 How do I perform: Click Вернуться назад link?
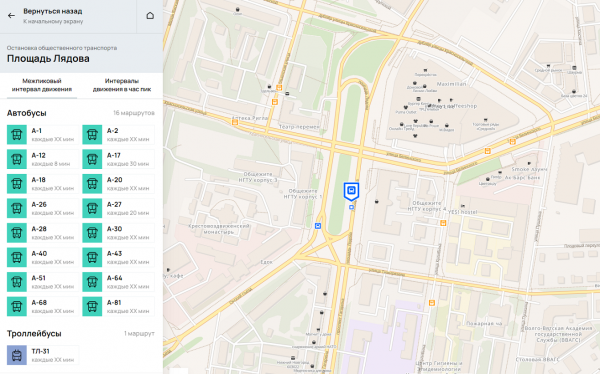53,11
